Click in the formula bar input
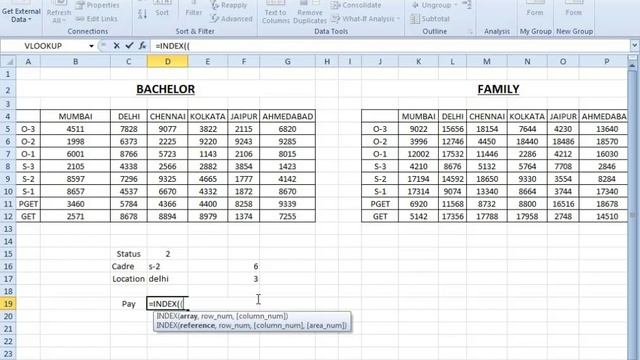Screen dimensions: 640x360 [390, 46]
